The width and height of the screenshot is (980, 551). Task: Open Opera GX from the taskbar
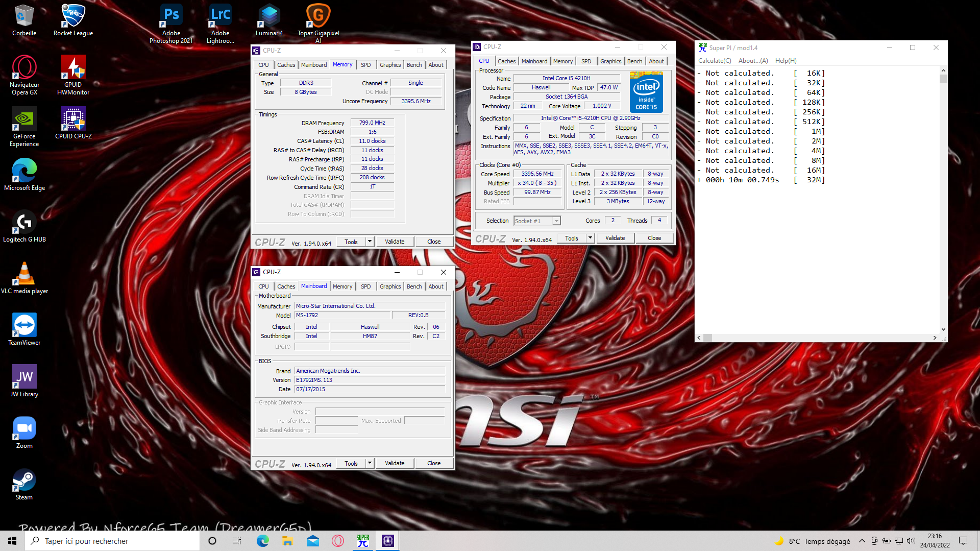pyautogui.click(x=338, y=541)
